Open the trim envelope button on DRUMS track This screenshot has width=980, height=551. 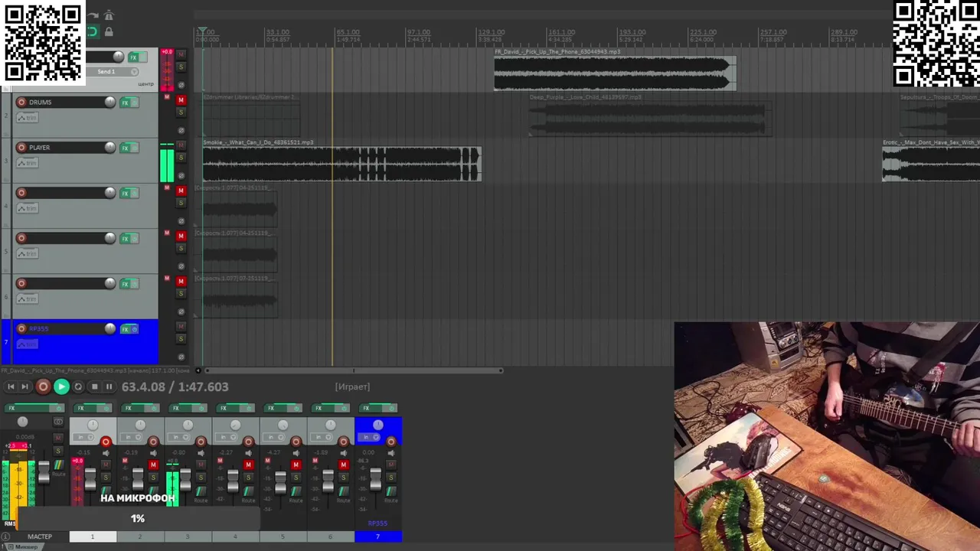tap(27, 118)
